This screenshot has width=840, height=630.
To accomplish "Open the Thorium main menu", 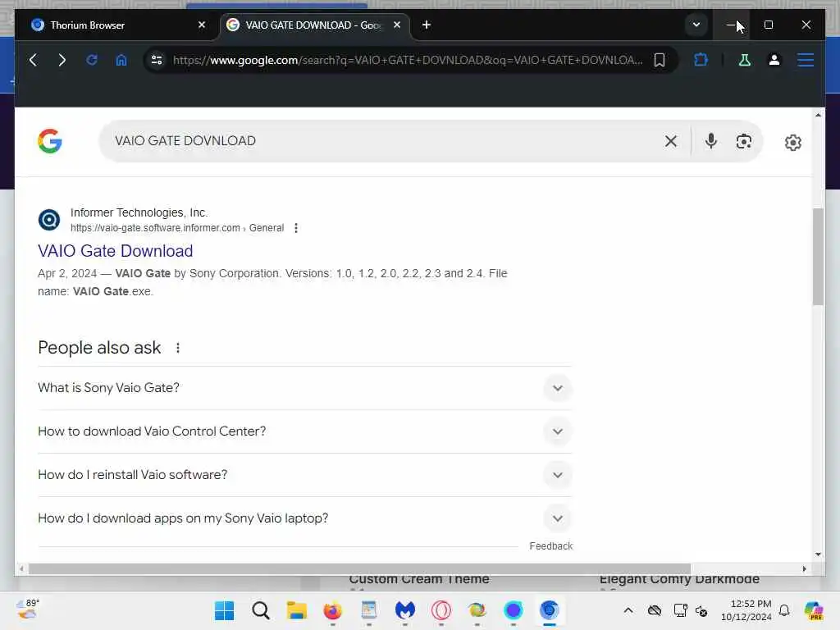I will pos(806,60).
